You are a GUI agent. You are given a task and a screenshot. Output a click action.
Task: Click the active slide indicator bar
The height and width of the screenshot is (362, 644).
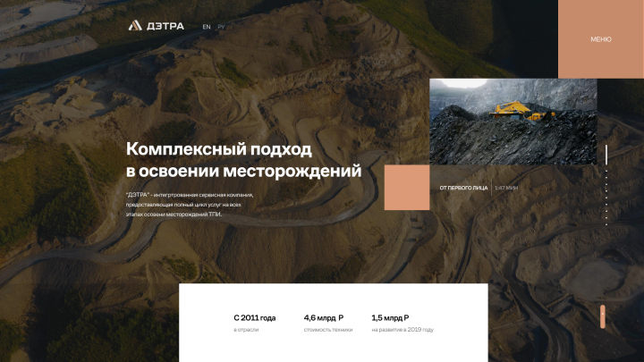pos(606,155)
